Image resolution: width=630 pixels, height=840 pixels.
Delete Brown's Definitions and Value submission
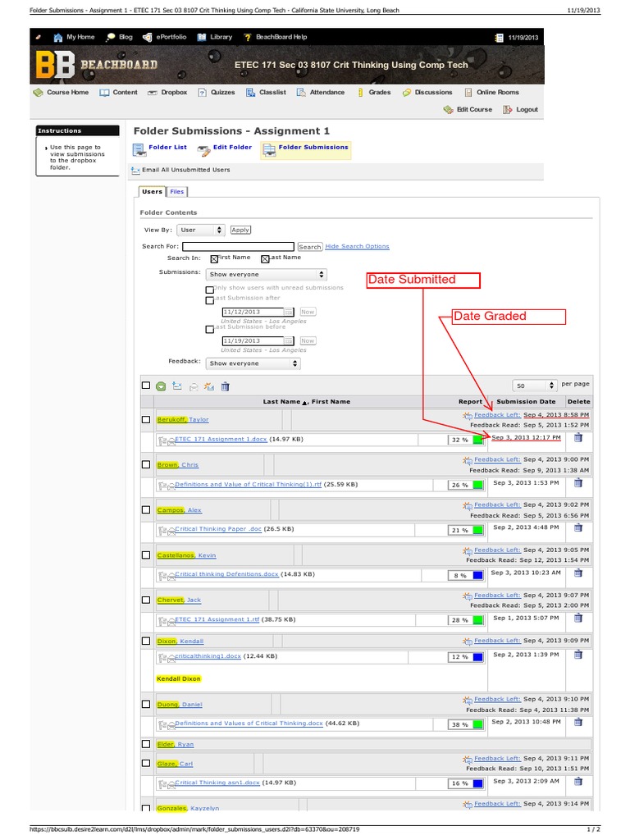click(578, 482)
